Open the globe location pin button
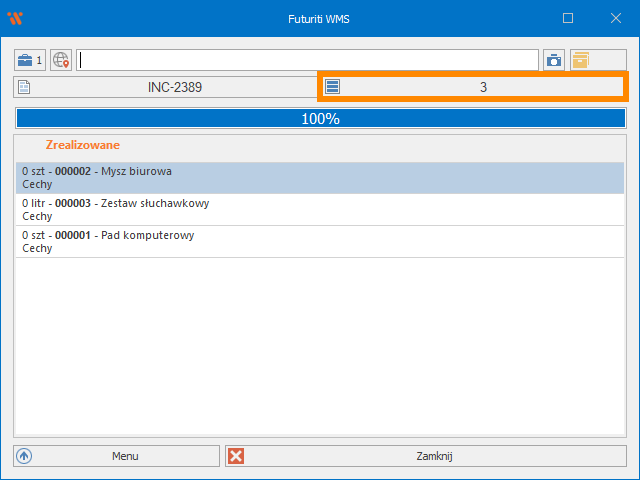Screen dimensions: 640x480 click(x=62, y=60)
